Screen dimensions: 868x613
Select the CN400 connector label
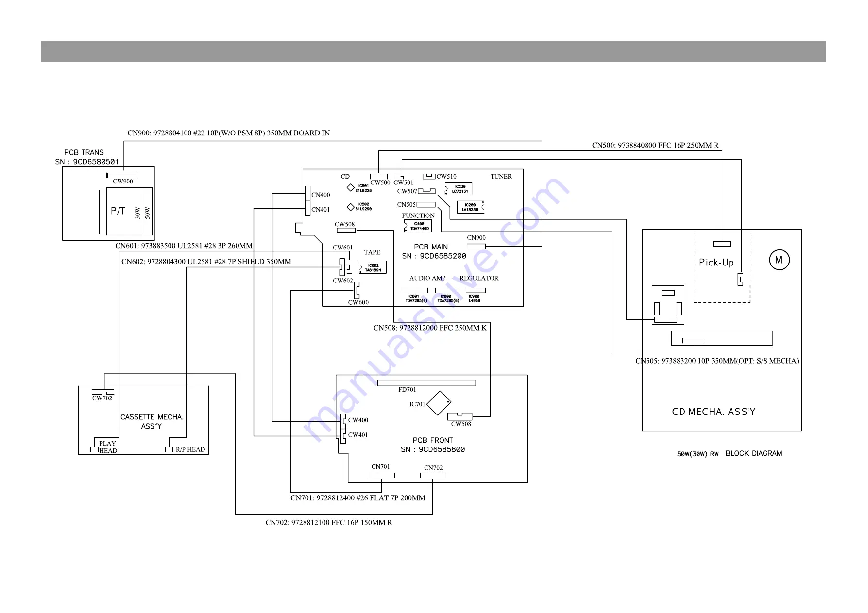tap(321, 195)
